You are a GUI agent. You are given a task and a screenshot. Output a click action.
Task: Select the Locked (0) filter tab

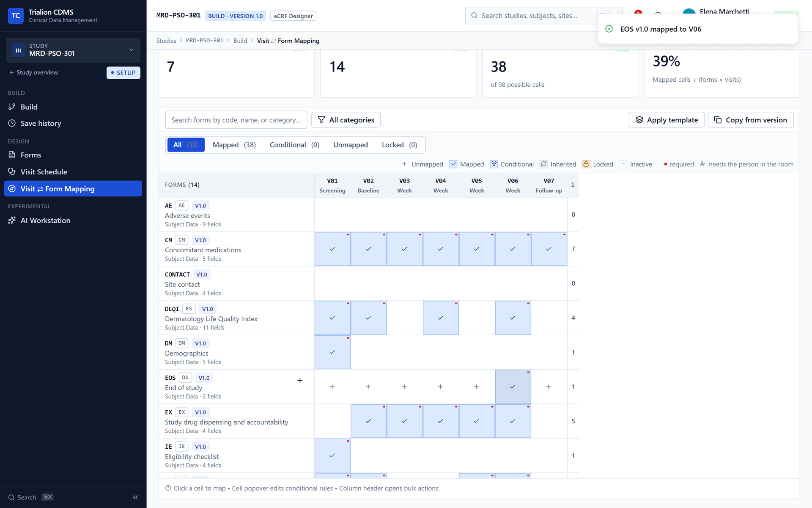[x=400, y=145]
